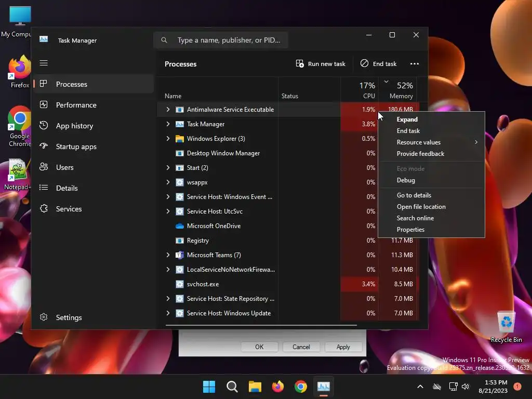The image size is (532, 399).
Task: Open Windows Start button on taskbar
Action: pyautogui.click(x=209, y=387)
